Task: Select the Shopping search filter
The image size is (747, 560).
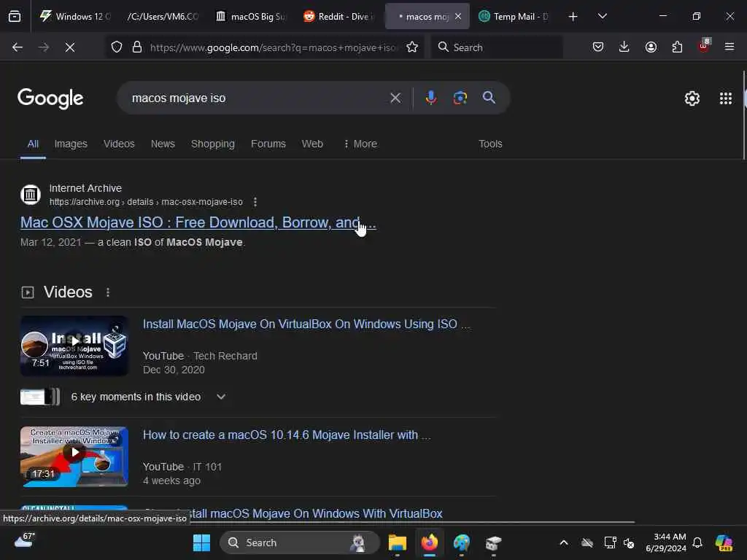Action: [x=213, y=144]
